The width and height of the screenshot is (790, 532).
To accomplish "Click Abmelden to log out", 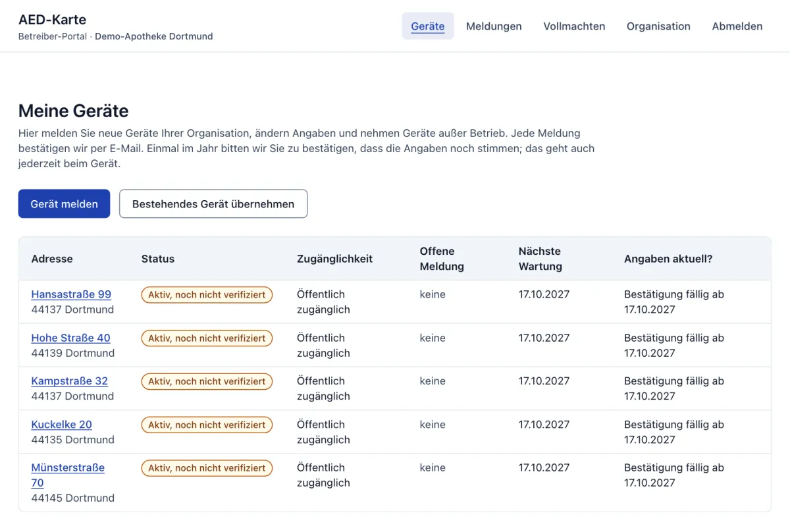I will 737,26.
